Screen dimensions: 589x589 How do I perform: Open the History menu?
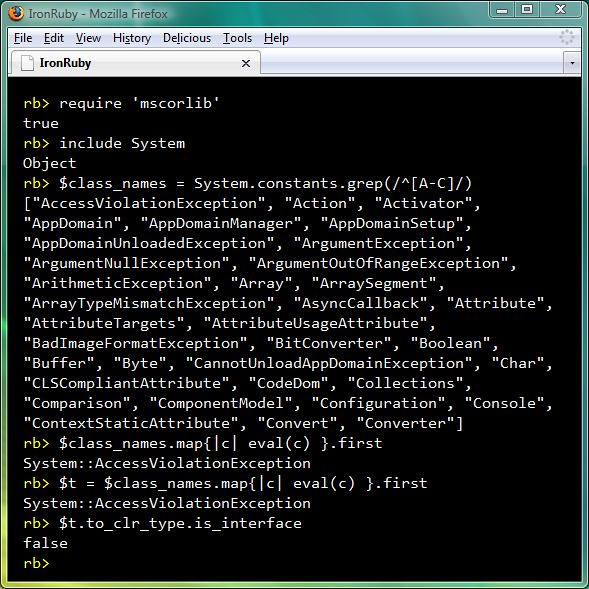pyautogui.click(x=132, y=38)
